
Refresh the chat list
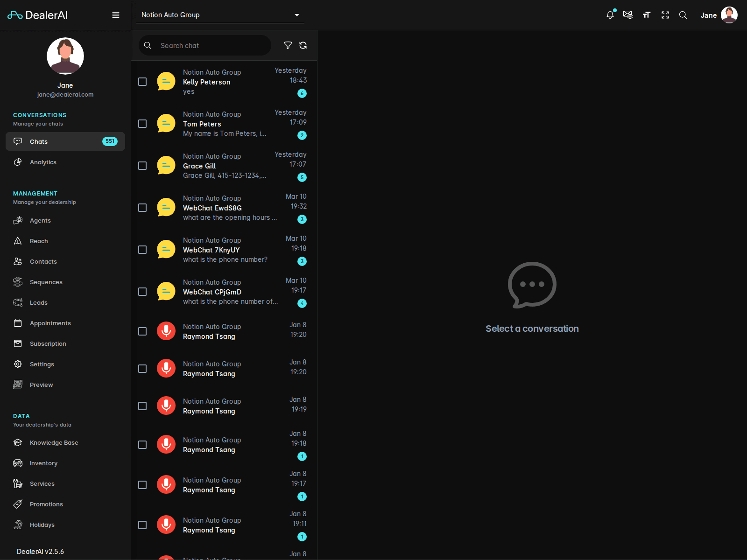(x=303, y=45)
